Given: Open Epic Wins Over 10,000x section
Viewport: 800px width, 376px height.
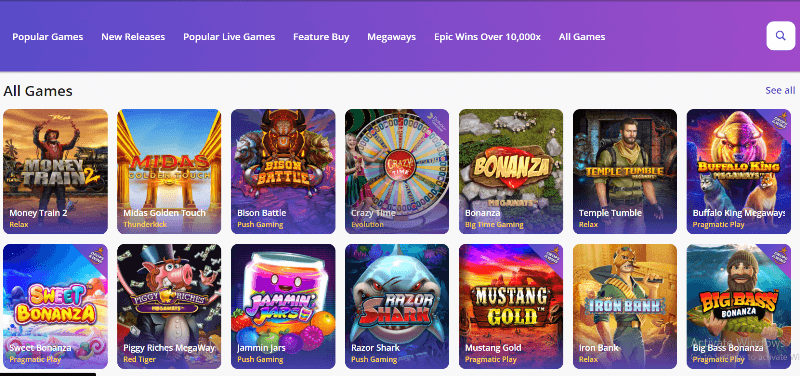Looking at the screenshot, I should (x=487, y=37).
